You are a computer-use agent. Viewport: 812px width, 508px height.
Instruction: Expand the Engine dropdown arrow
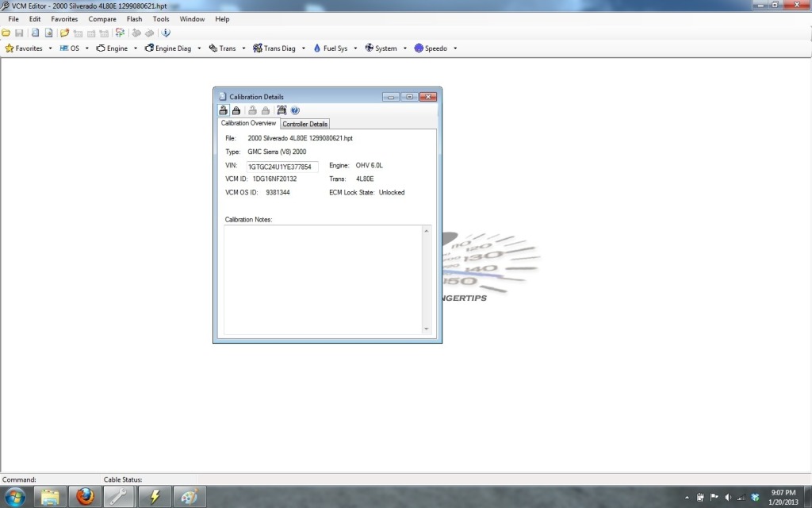135,48
